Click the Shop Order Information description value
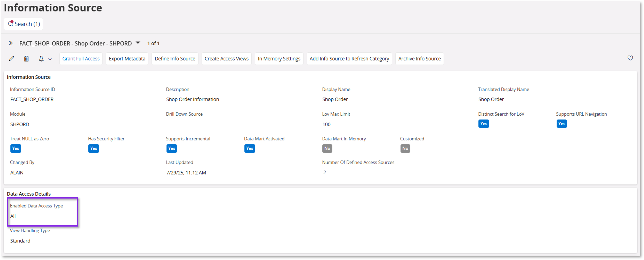 (193, 100)
